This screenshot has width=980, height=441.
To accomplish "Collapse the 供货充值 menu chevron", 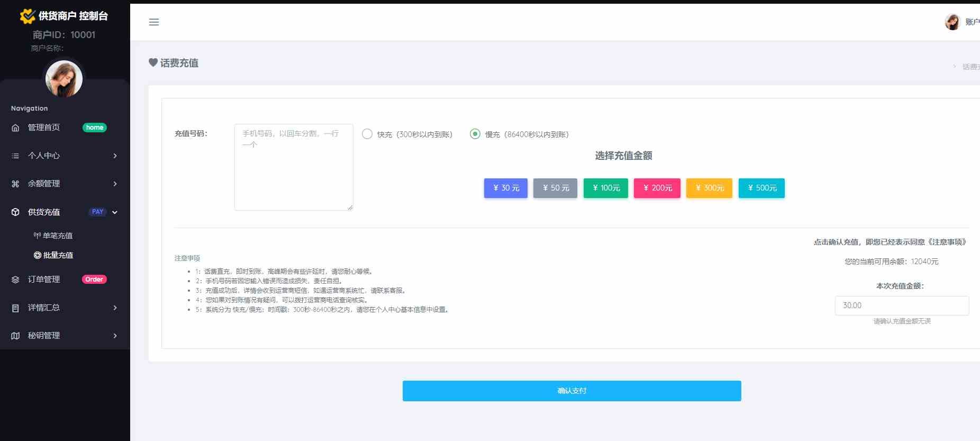I will click(x=115, y=212).
